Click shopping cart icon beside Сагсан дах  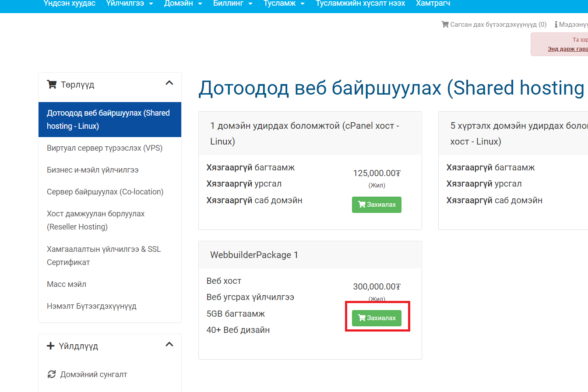click(x=445, y=25)
